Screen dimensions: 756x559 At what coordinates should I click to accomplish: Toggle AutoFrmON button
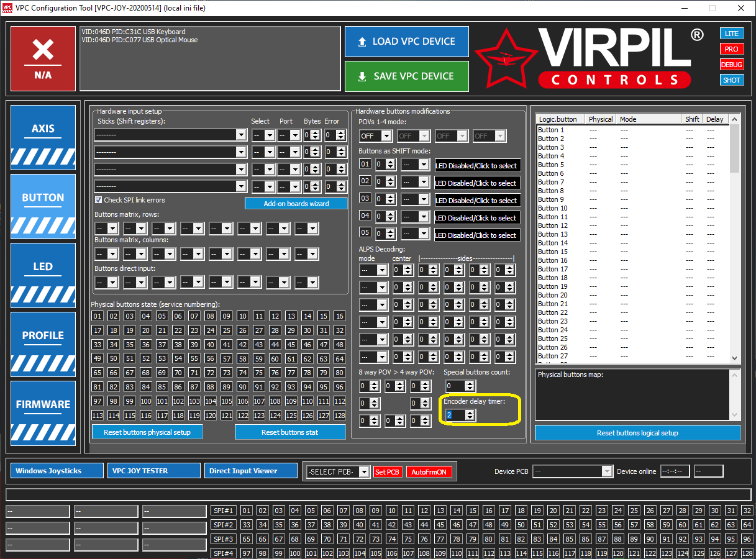pyautogui.click(x=429, y=472)
